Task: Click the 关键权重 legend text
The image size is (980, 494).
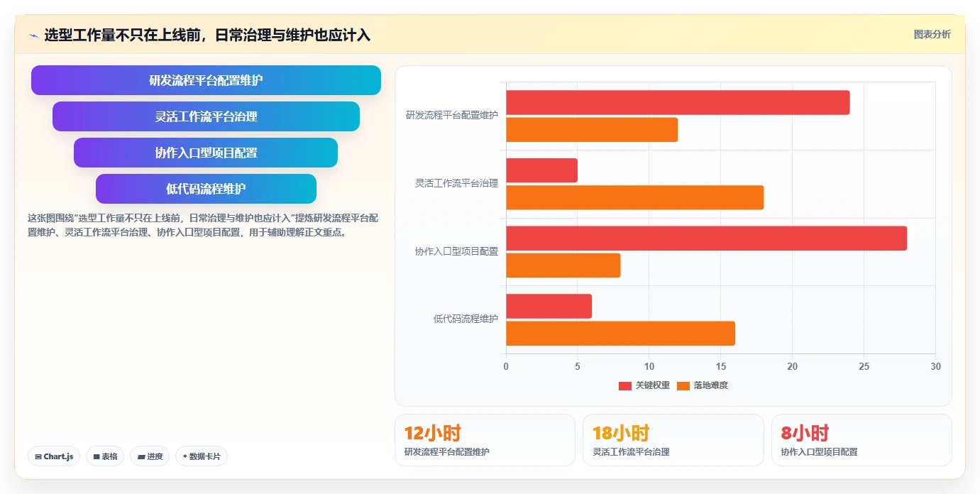Action: click(x=652, y=385)
